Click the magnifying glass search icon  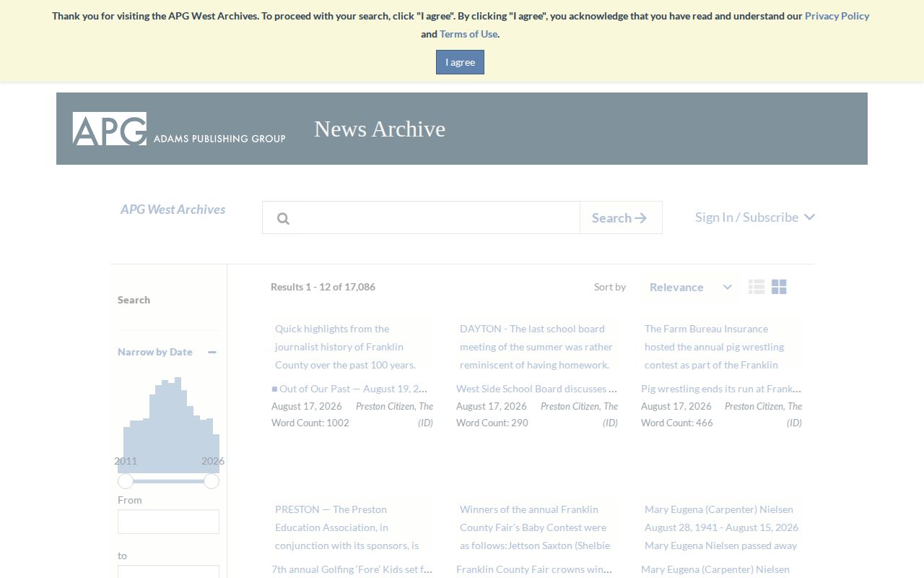point(283,218)
